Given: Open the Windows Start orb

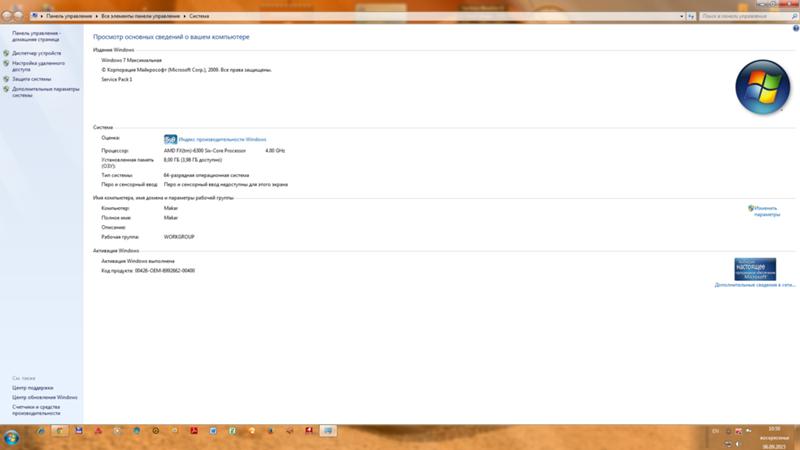Looking at the screenshot, I should click(11, 437).
